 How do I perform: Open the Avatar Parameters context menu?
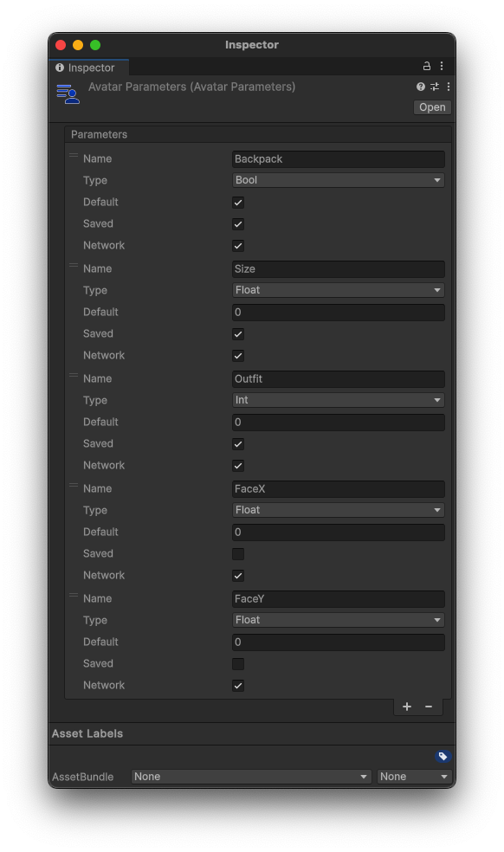[448, 87]
